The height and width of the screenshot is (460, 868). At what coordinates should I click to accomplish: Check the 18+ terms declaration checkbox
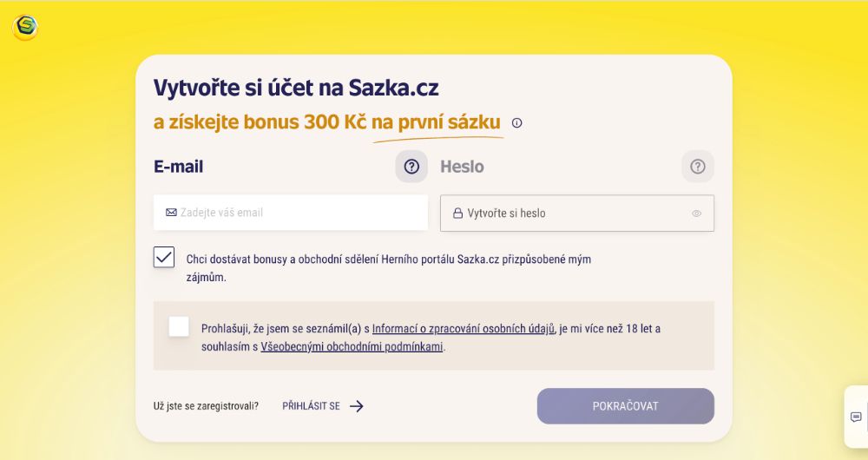point(179,326)
